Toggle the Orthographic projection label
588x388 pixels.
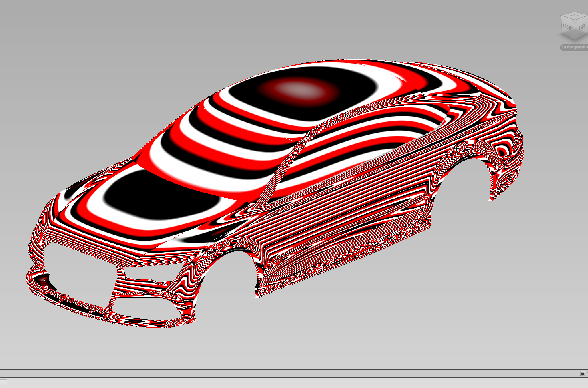click(574, 47)
